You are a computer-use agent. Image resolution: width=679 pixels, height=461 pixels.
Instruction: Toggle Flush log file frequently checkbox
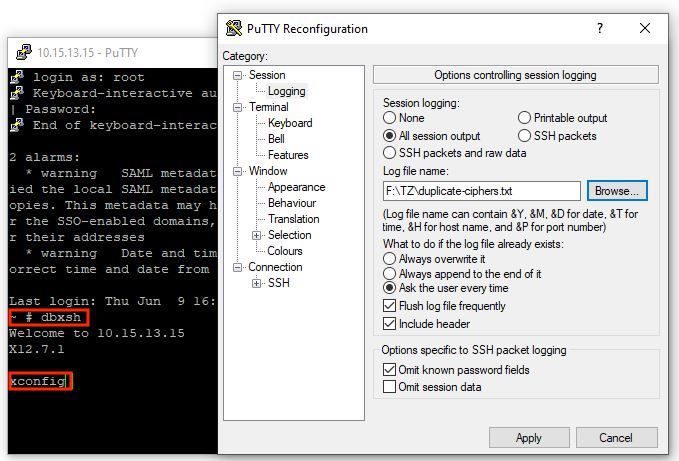pyautogui.click(x=390, y=306)
